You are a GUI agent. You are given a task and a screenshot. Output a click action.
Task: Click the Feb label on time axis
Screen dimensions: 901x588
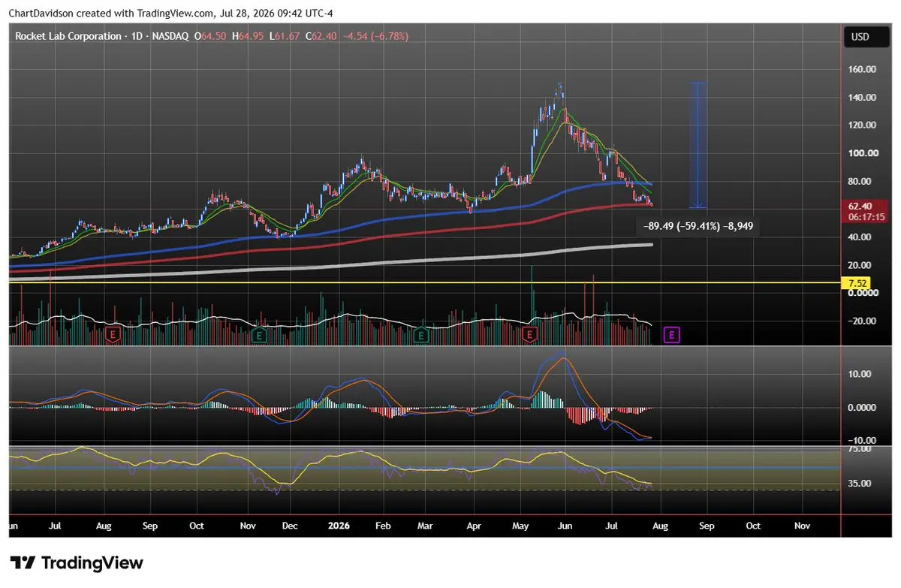click(382, 527)
